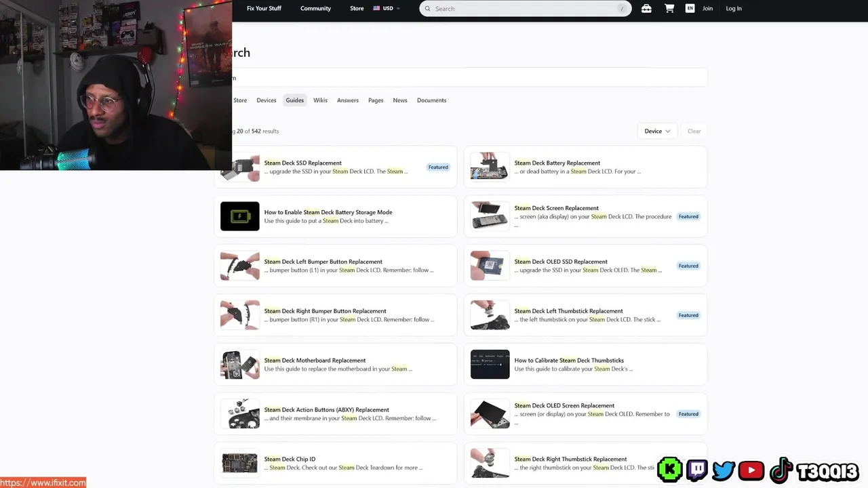Click the Left Thumbstick guide thumbnail
Viewport: 868px width, 488px height.
[490, 315]
